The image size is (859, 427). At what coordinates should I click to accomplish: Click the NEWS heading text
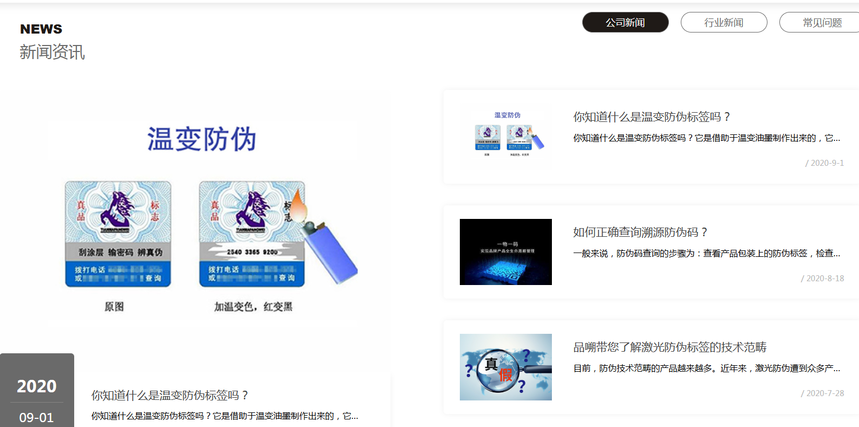(41, 29)
